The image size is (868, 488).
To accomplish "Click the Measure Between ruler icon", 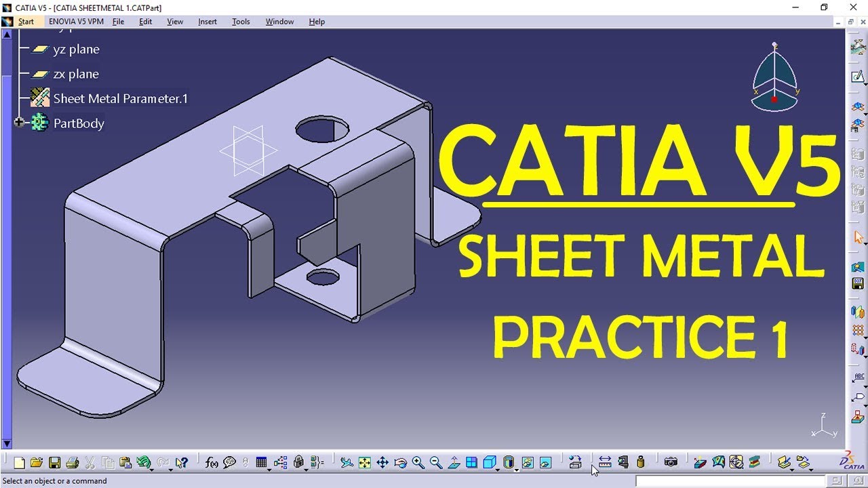I will point(605,463).
